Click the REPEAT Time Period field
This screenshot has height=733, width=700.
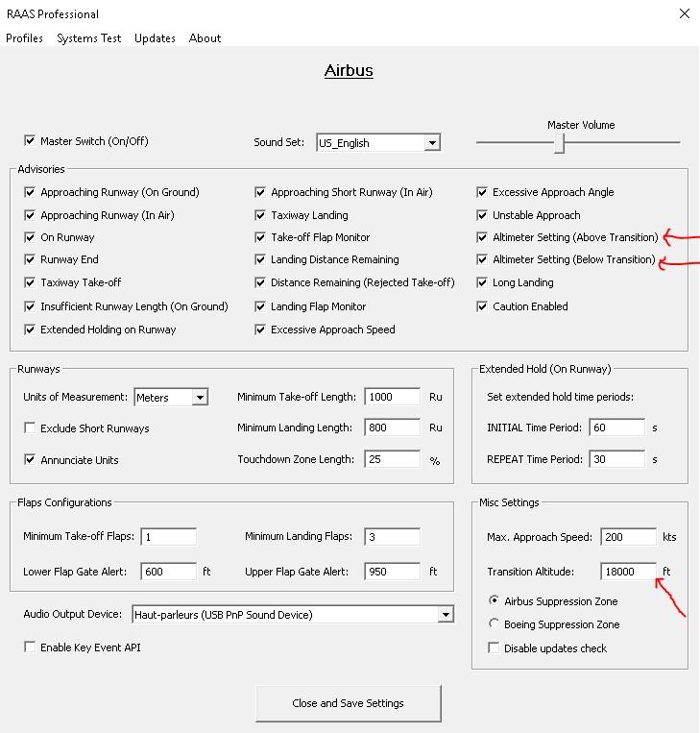coord(617,459)
